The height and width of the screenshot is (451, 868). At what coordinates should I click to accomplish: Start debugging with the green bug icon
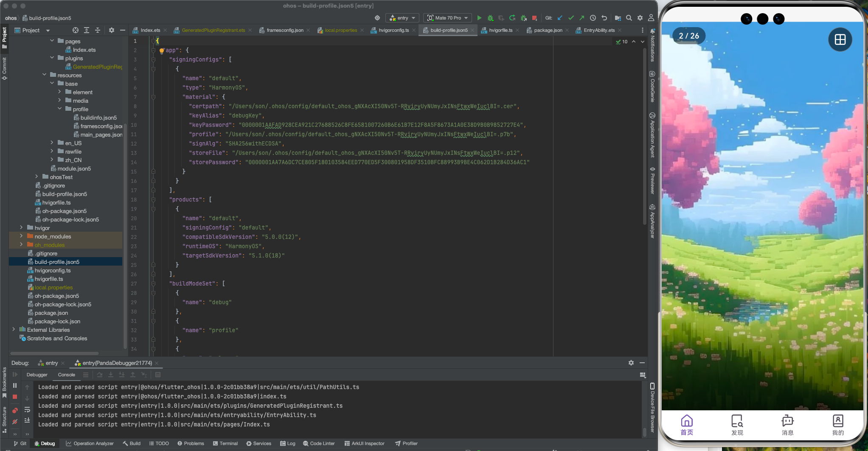pyautogui.click(x=490, y=18)
